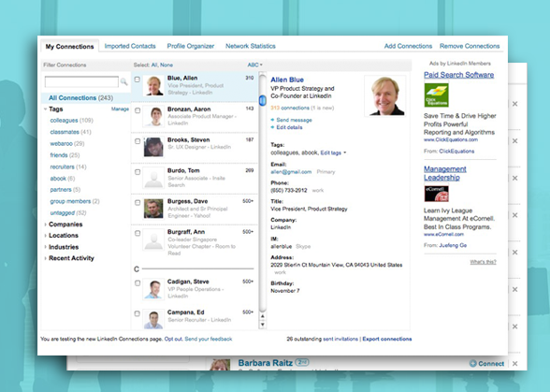
Task: Click Allen Blue's small list photo
Action: click(153, 86)
